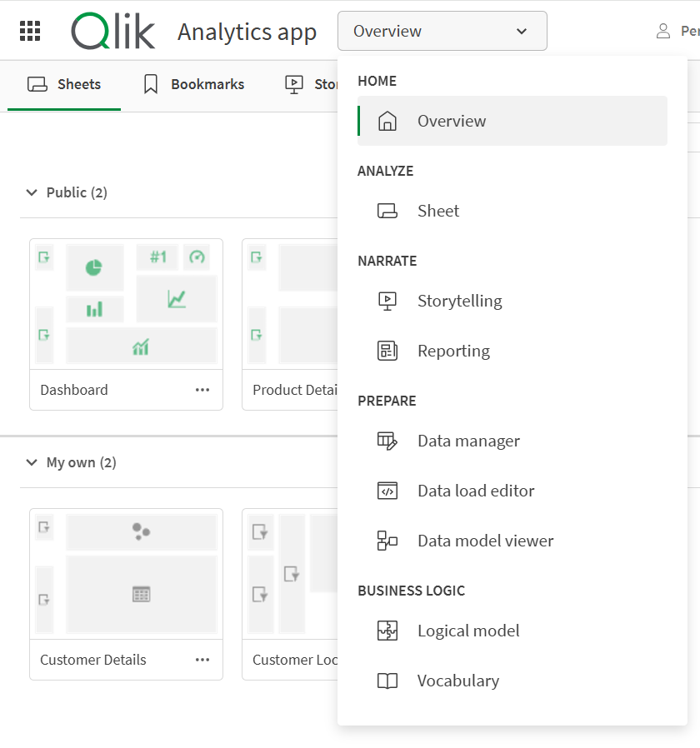This screenshot has width=700, height=748.
Task: Click the Qlik logo
Action: (113, 32)
